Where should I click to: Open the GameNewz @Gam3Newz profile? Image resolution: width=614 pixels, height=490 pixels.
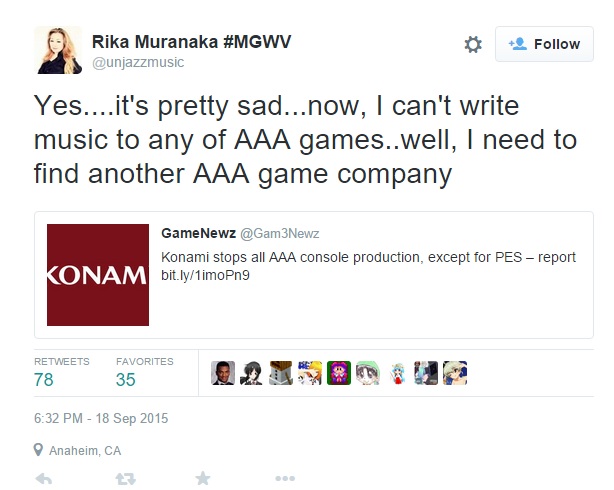pyautogui.click(x=240, y=233)
